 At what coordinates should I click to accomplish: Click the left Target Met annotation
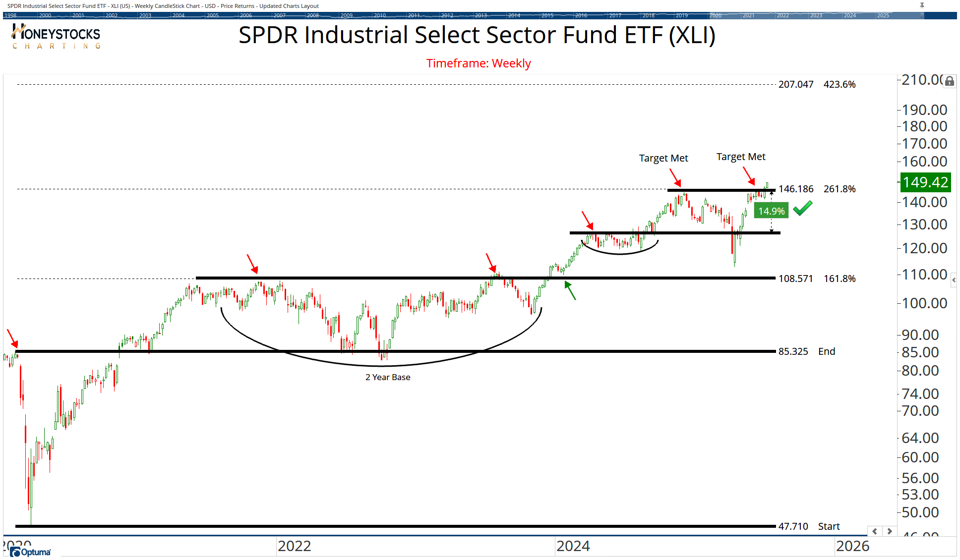663,158
